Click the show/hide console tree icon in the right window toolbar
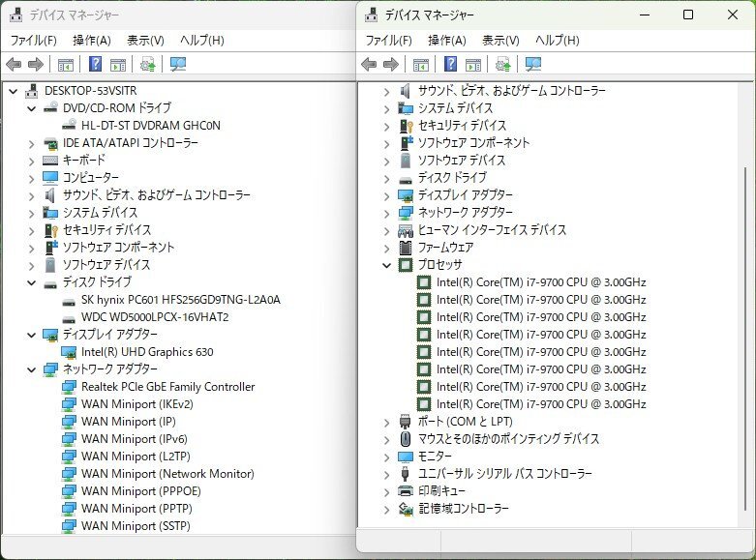This screenshot has width=756, height=560. [421, 65]
